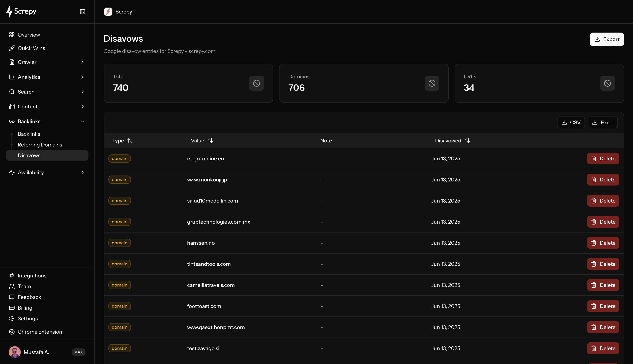
Task: Sort by Value column arrows
Action: (210, 141)
